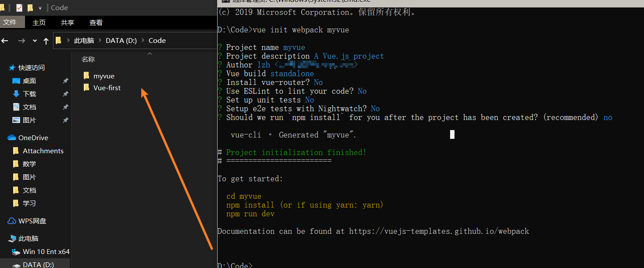Open 下载 in Quick access

tap(29, 94)
